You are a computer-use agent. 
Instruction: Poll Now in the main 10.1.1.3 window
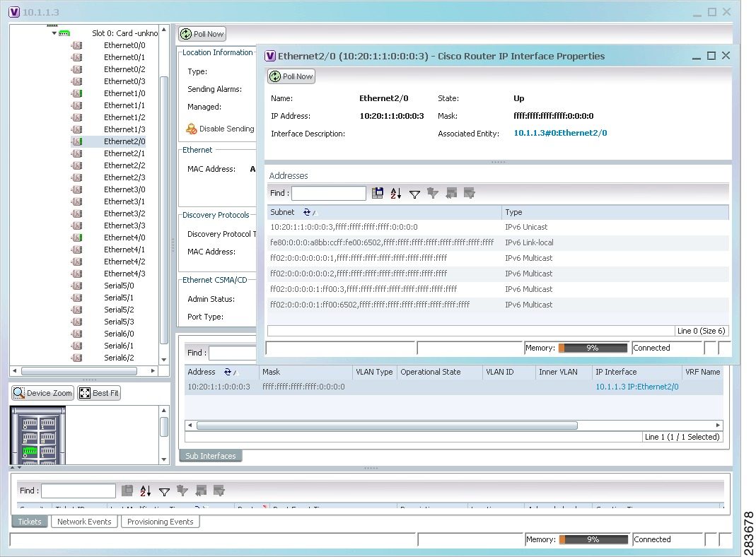point(202,34)
